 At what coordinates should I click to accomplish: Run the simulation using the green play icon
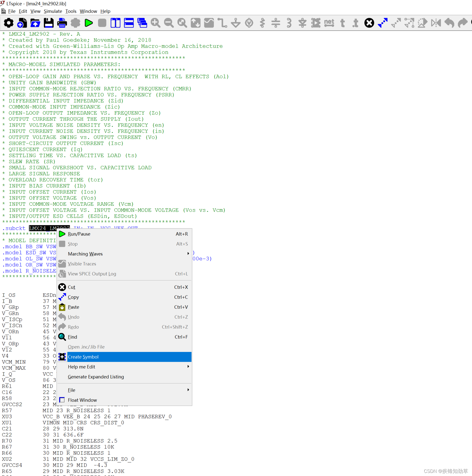(x=89, y=23)
